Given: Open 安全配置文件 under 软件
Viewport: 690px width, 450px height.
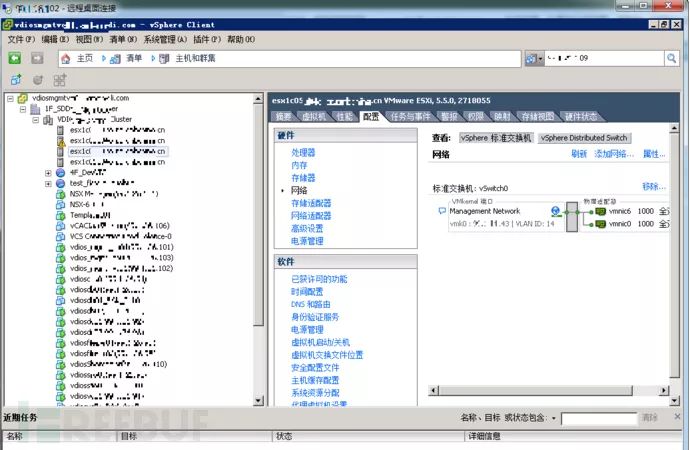Looking at the screenshot, I should [x=315, y=367].
